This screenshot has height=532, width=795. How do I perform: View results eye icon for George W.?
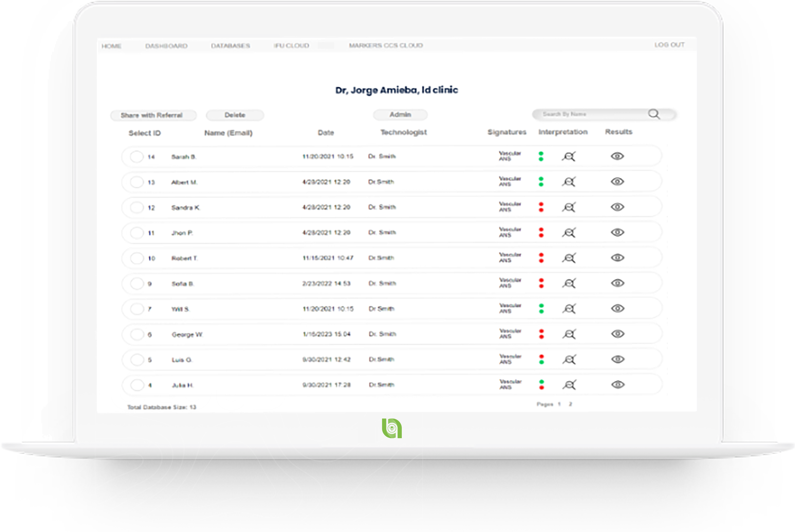tap(618, 334)
